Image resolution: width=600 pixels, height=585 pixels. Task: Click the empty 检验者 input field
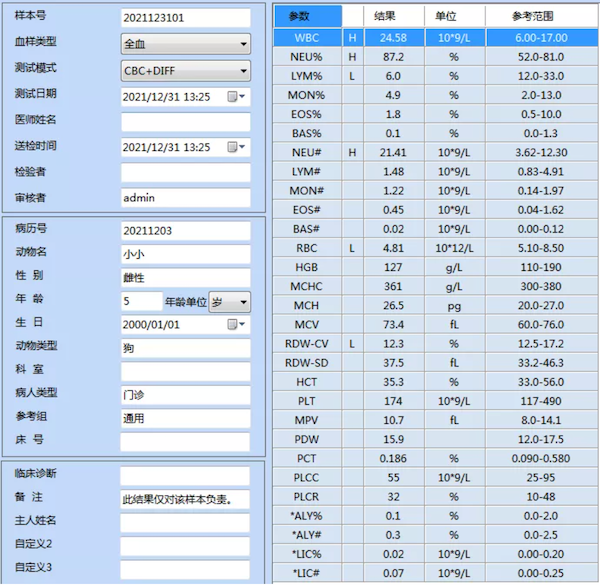pos(186,172)
